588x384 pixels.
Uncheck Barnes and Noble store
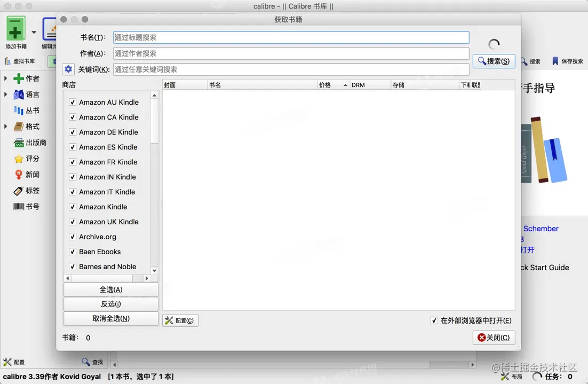point(73,267)
